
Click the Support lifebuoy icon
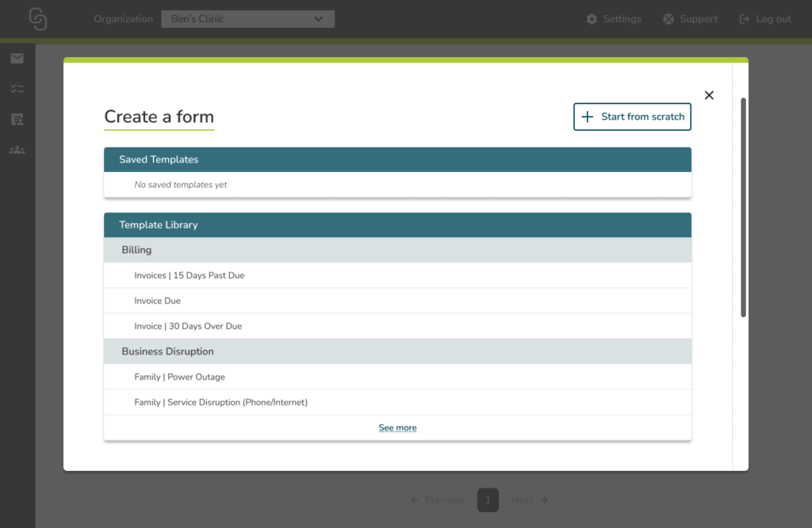coord(668,19)
